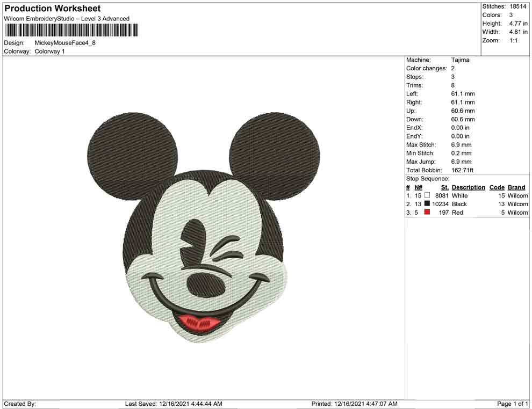This screenshot has height=409, width=532.
Task: Click the 'Brand' column header
Action: click(x=516, y=187)
